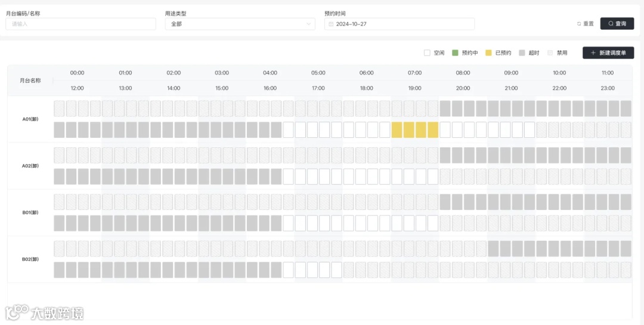Click the 07:00 time column header
The width and height of the screenshot is (644, 325).
coord(414,73)
